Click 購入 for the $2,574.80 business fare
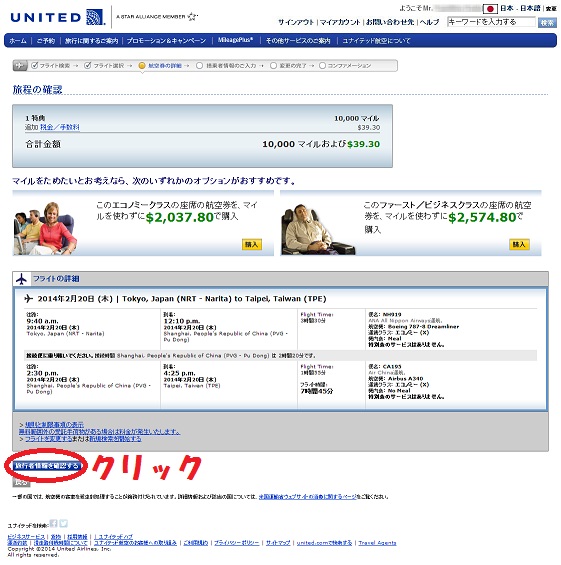 point(519,244)
